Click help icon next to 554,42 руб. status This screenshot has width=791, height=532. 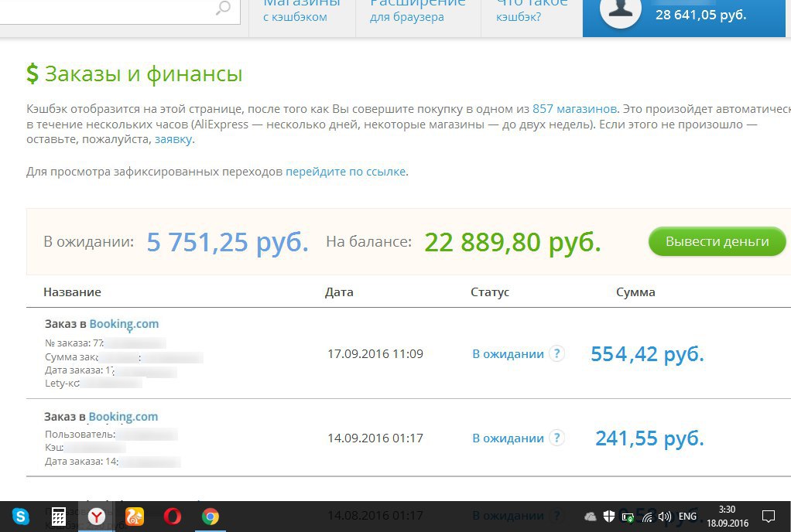556,353
